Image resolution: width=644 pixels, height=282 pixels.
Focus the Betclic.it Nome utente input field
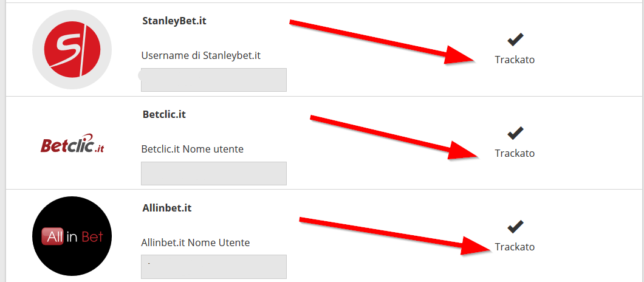[x=214, y=173]
